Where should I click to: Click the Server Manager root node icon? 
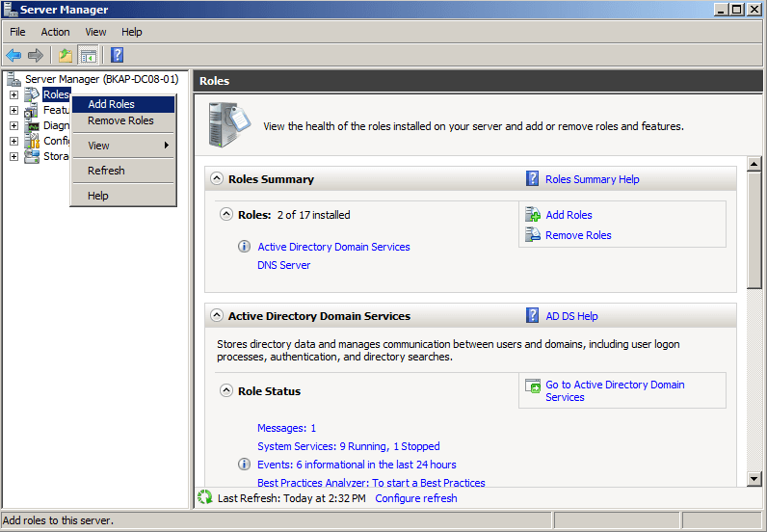pos(13,79)
